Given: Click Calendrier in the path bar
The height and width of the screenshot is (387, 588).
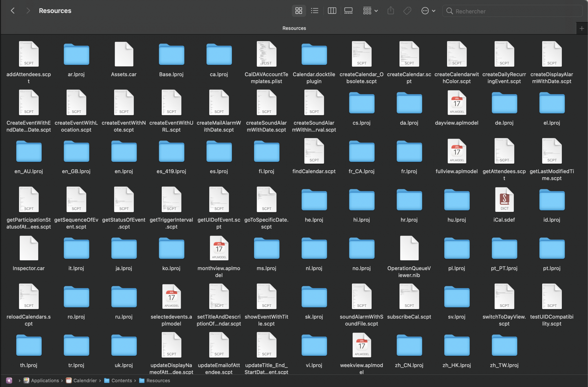Looking at the screenshot, I should [85, 381].
